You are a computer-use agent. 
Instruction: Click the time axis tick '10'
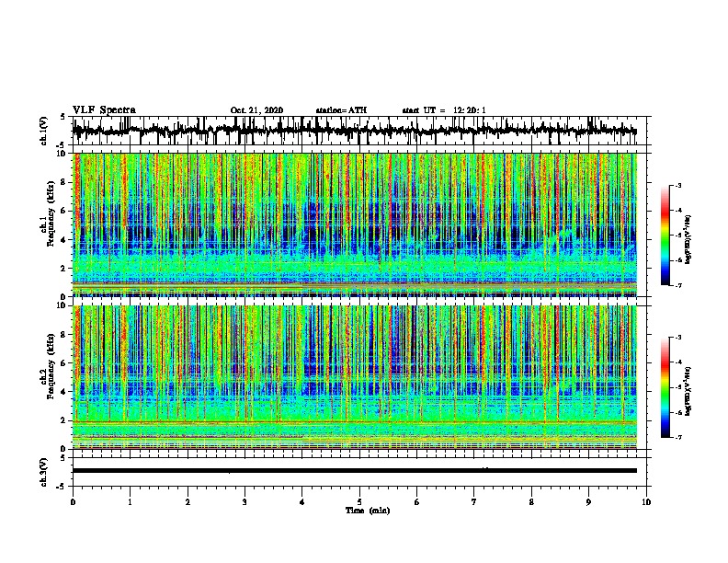click(x=646, y=502)
